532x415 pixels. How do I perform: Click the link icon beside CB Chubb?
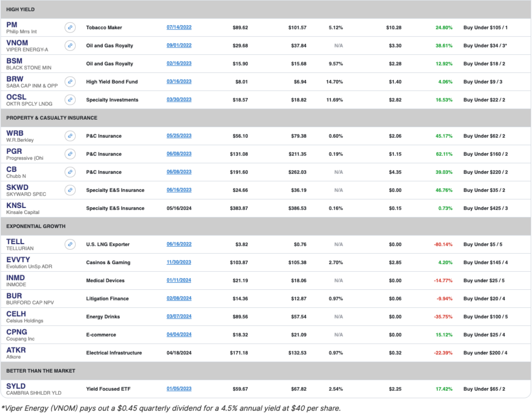point(70,172)
